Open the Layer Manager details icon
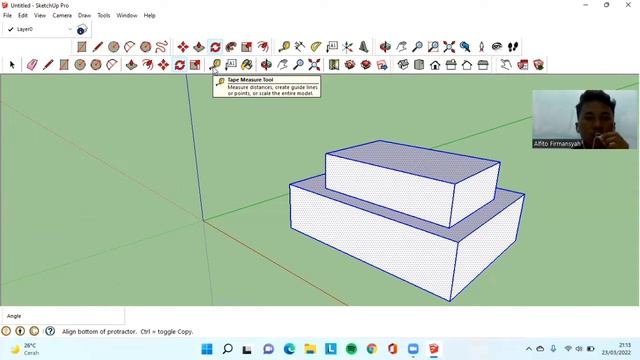 [82, 29]
